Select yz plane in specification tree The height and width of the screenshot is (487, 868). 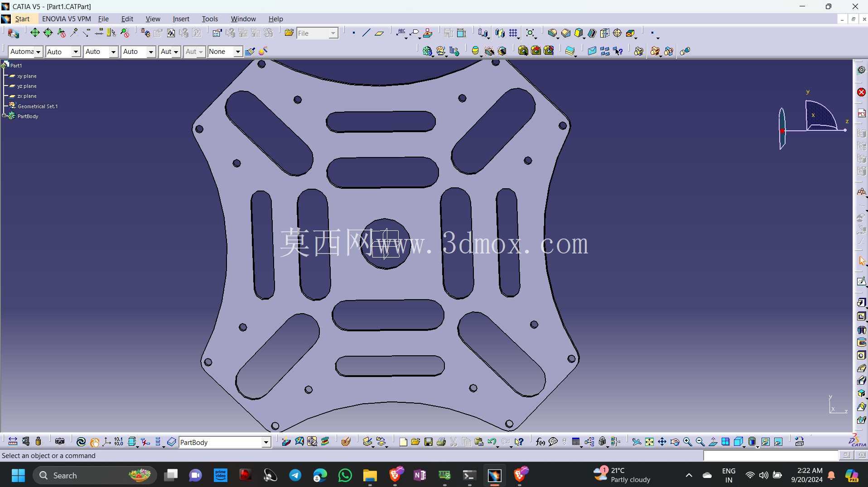click(27, 86)
